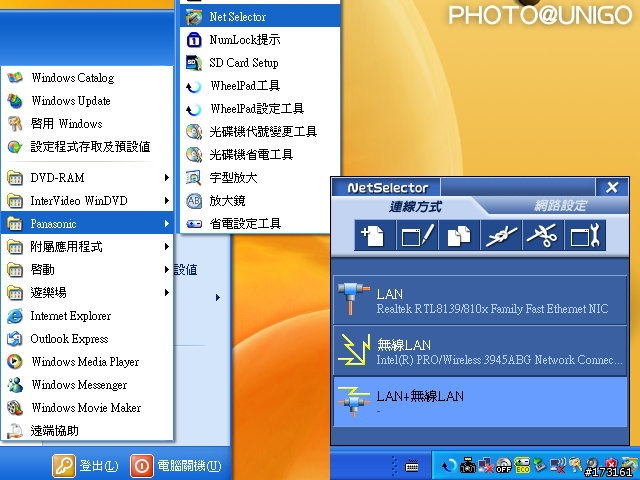Image resolution: width=640 pixels, height=480 pixels.
Task: Select 無線LAN Intel wireless profile
Action: (x=480, y=351)
